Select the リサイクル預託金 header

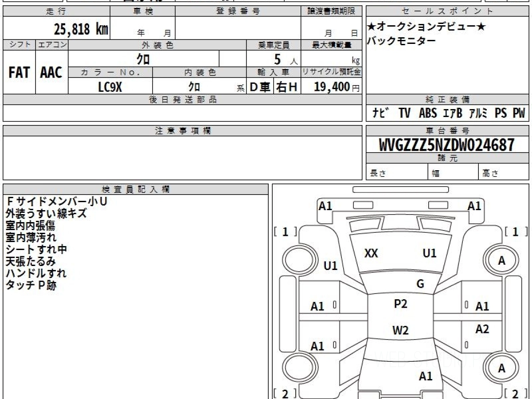click(x=331, y=72)
